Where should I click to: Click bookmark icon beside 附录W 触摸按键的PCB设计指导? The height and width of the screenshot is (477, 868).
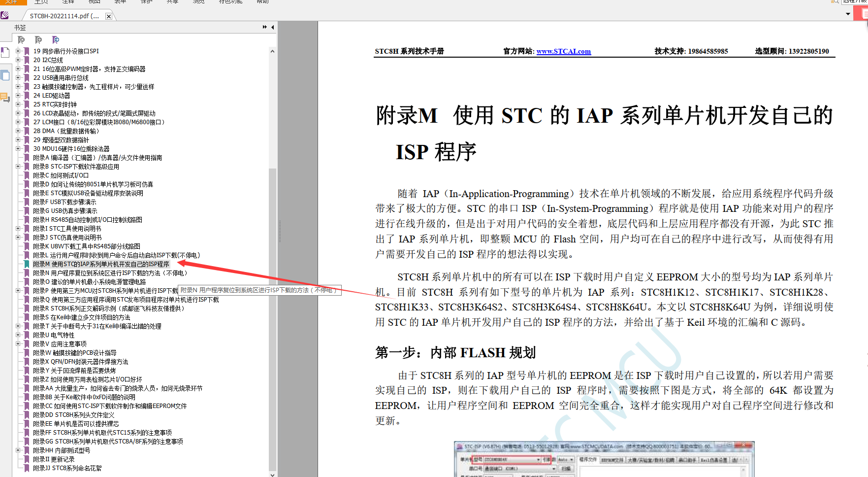[27, 353]
